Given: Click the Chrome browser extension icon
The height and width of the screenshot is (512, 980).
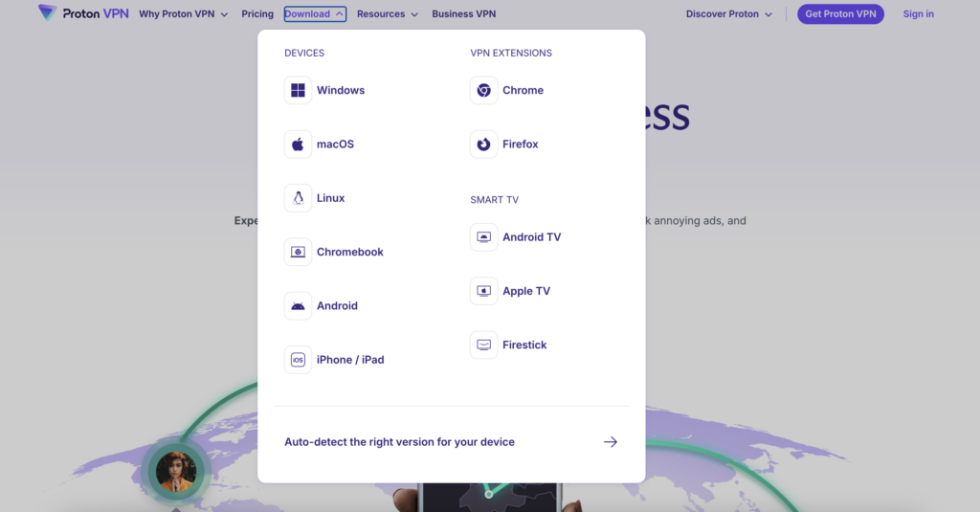Looking at the screenshot, I should (x=483, y=90).
